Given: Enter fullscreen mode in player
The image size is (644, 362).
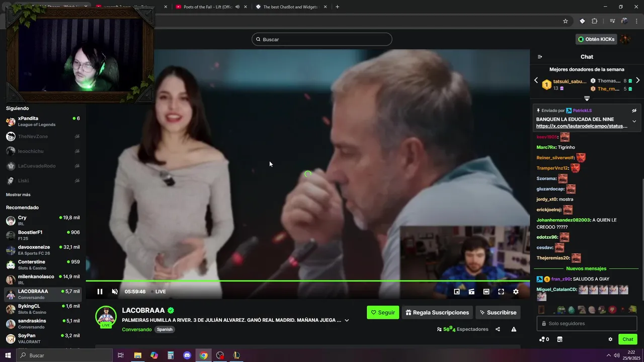Looking at the screenshot, I should click(x=501, y=292).
